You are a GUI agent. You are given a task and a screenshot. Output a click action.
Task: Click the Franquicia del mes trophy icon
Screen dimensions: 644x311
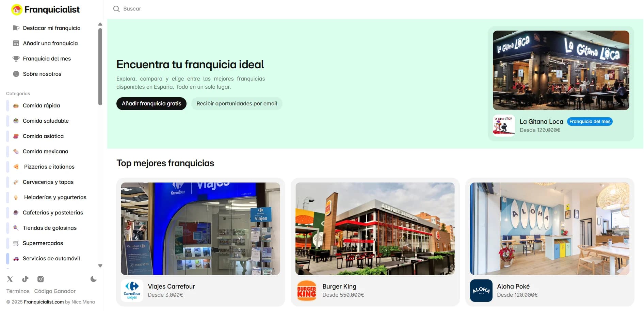click(16, 58)
